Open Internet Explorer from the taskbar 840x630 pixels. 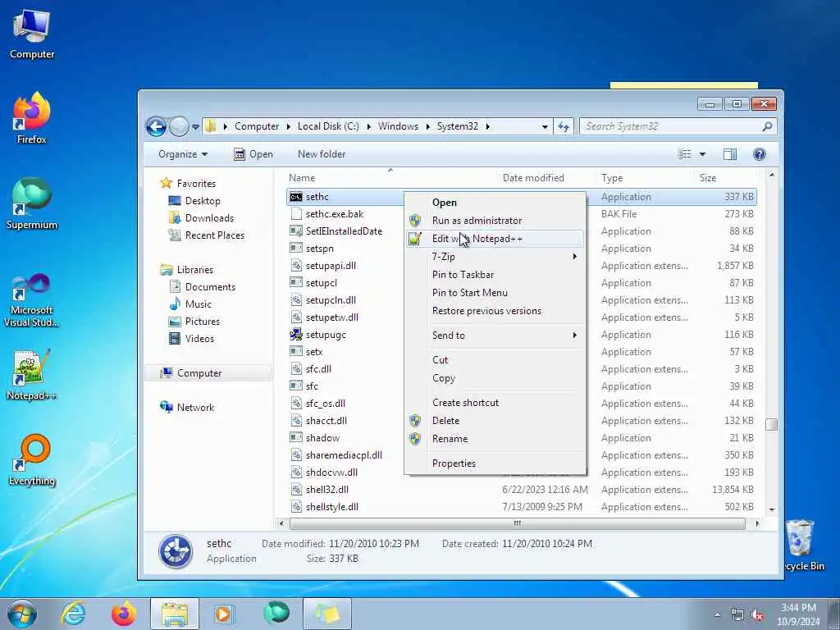(x=73, y=614)
